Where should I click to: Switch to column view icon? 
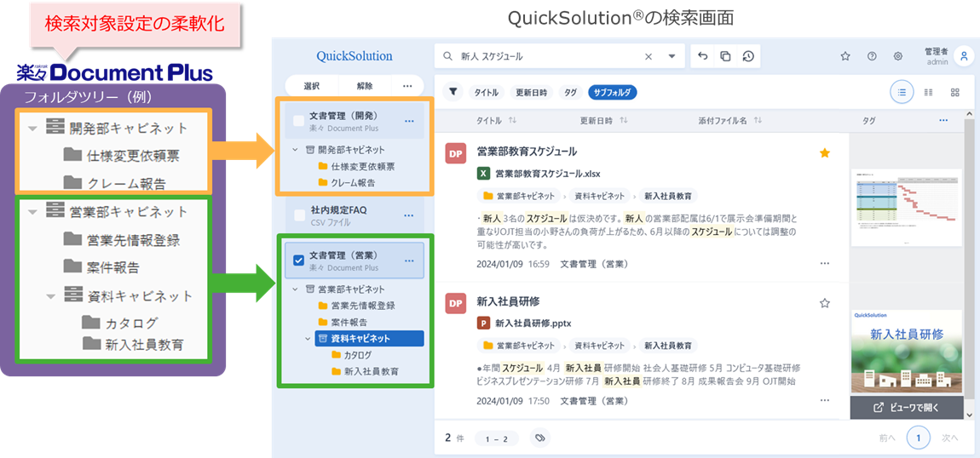coord(929,92)
